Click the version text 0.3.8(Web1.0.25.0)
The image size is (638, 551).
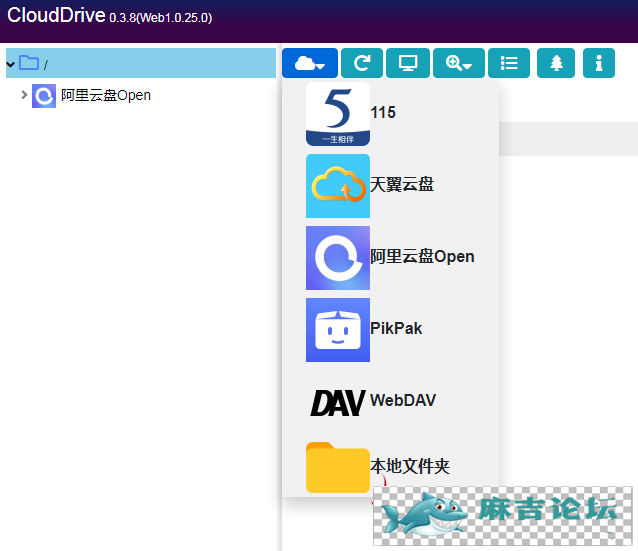coord(161,18)
